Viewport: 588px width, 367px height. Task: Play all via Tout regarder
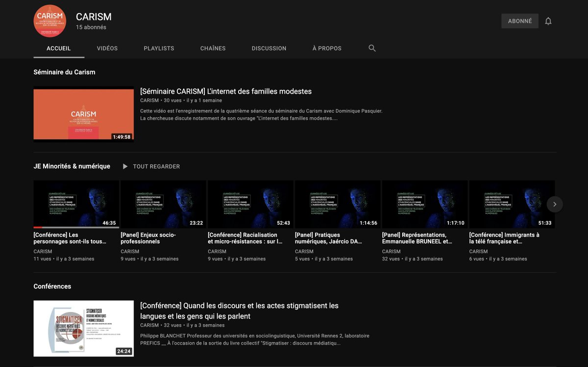[156, 166]
